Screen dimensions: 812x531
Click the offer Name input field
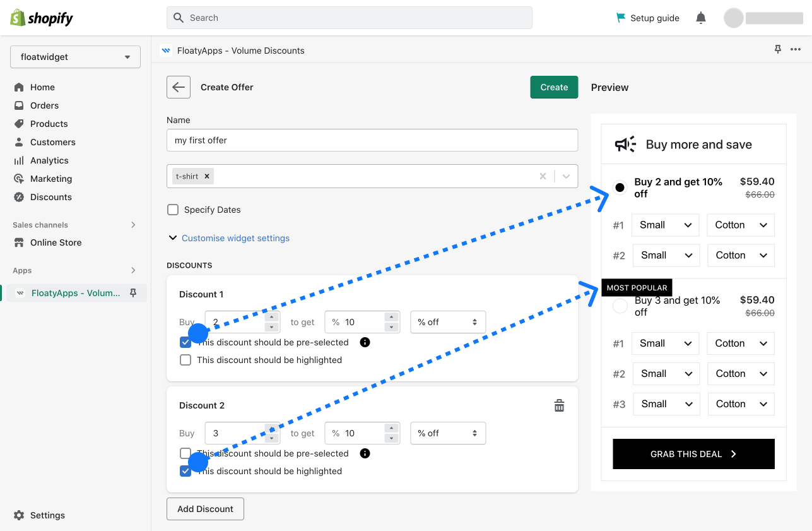click(x=372, y=140)
